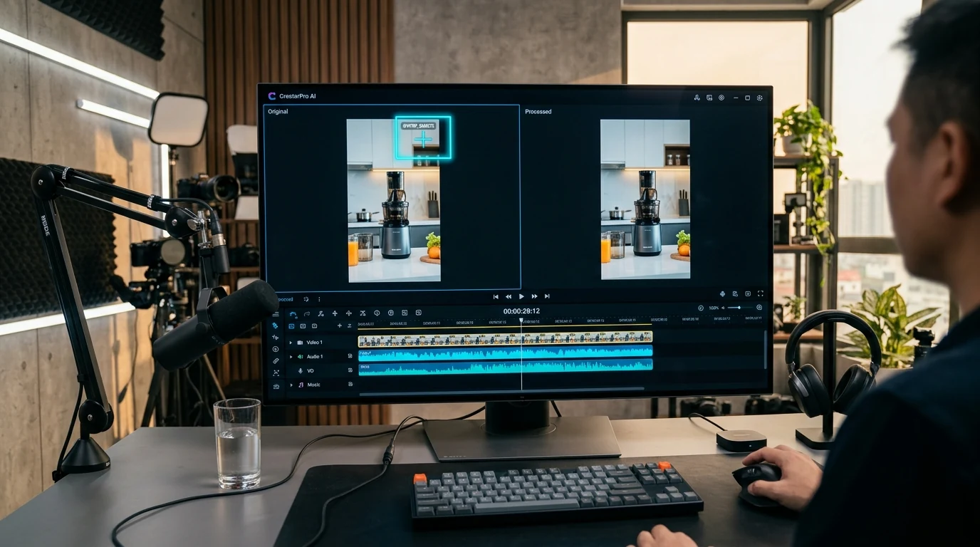Open the hamburger menu beside the undo arrow
Screen dimensions: 980x547
click(276, 314)
